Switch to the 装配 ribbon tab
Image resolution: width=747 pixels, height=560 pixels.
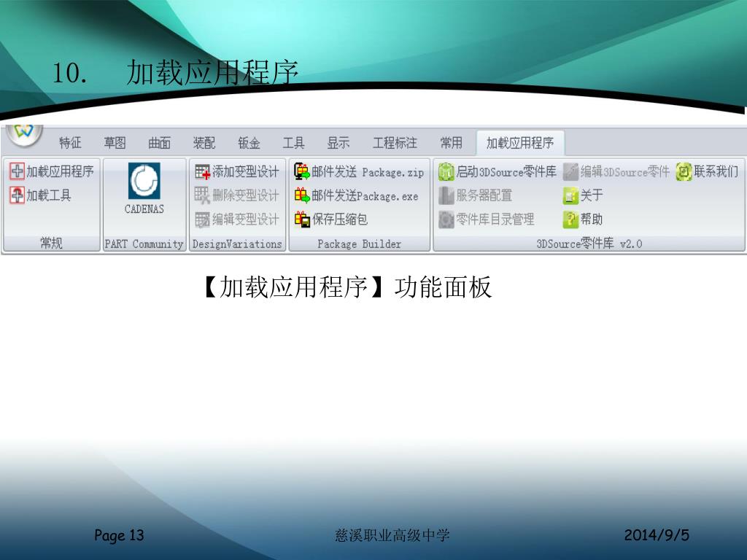point(204,143)
